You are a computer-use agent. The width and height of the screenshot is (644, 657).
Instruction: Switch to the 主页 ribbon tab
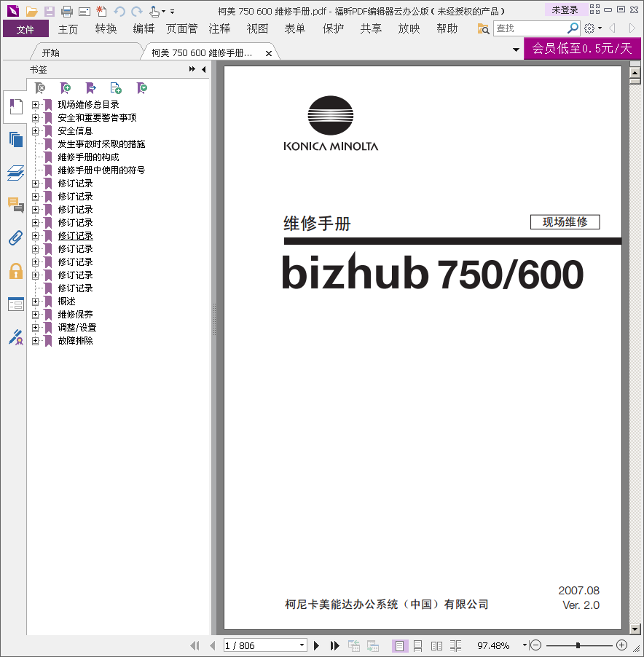[x=68, y=29]
